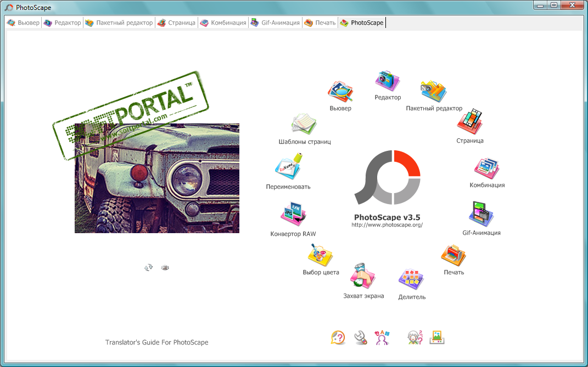Go to the Страница tab
The width and height of the screenshot is (588, 367).
(x=177, y=22)
